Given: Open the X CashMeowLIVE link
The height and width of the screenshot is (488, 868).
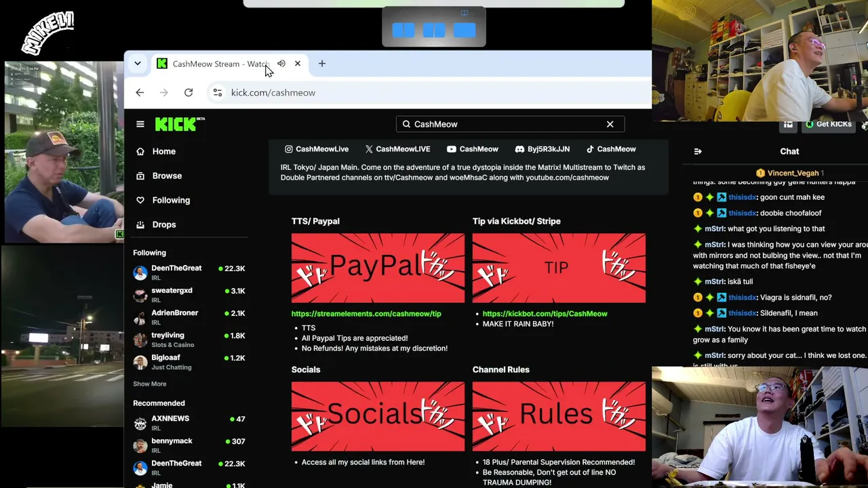Looking at the screenshot, I should 397,149.
